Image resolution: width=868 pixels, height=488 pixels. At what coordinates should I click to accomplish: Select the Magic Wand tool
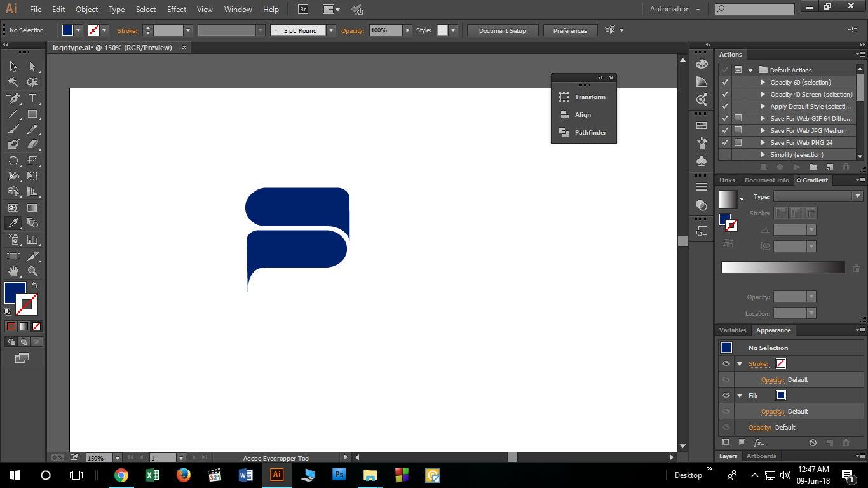tap(13, 82)
